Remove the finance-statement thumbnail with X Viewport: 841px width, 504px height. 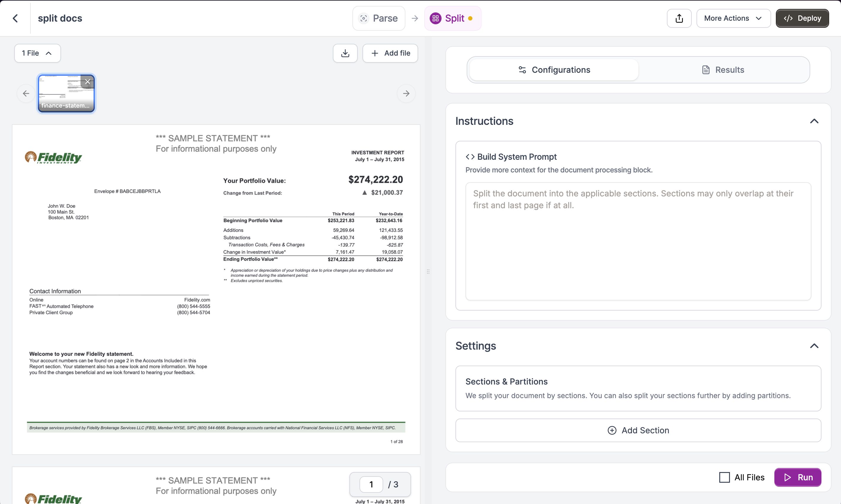[x=88, y=82]
